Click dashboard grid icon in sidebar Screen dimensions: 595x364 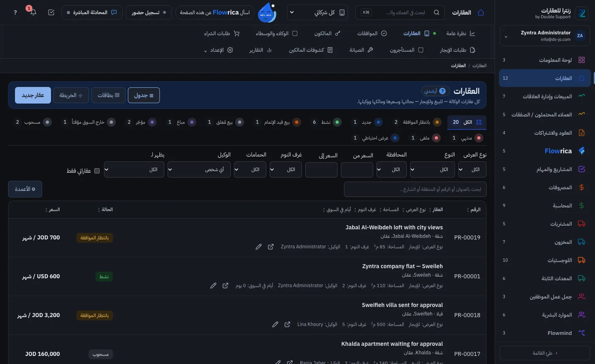point(582,60)
